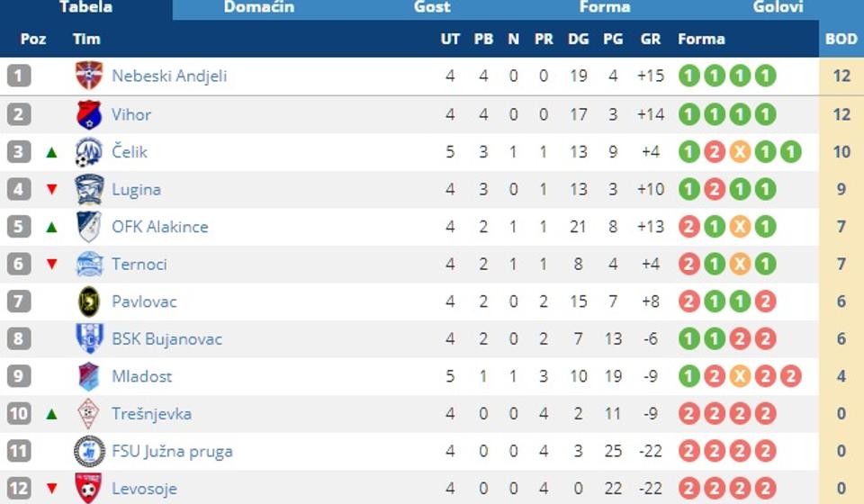This screenshot has height=504, width=864.
Task: Show the Golovi tab
Action: point(778,8)
